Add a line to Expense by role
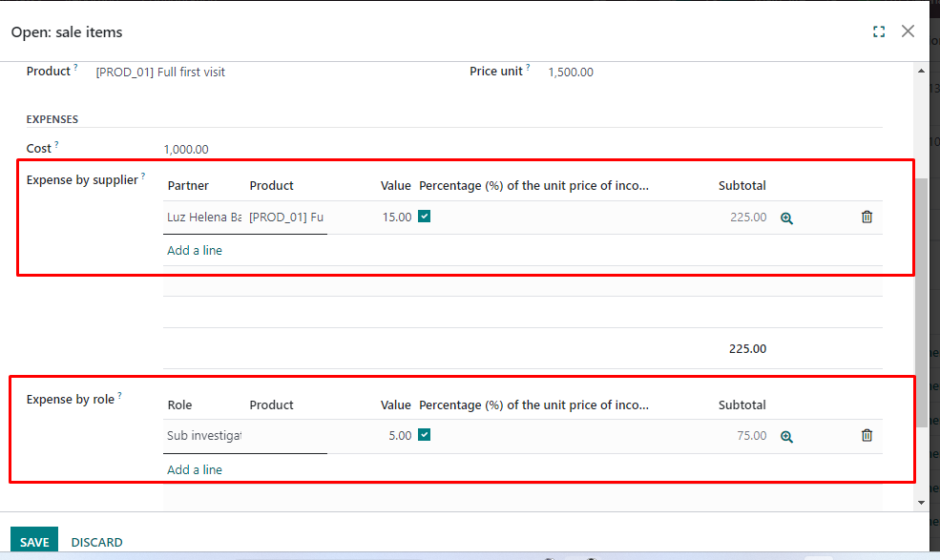Screen dimensions: 940x560 tap(195, 470)
